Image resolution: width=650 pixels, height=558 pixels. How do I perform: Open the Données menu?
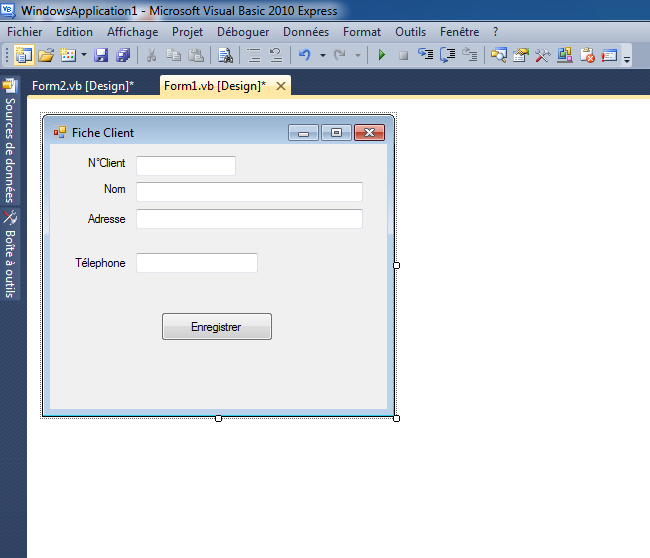[x=306, y=32]
